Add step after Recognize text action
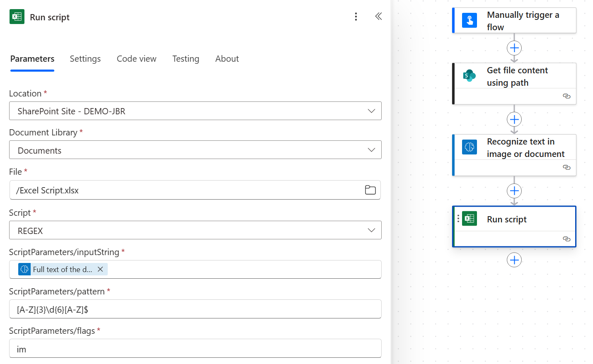 pyautogui.click(x=514, y=191)
